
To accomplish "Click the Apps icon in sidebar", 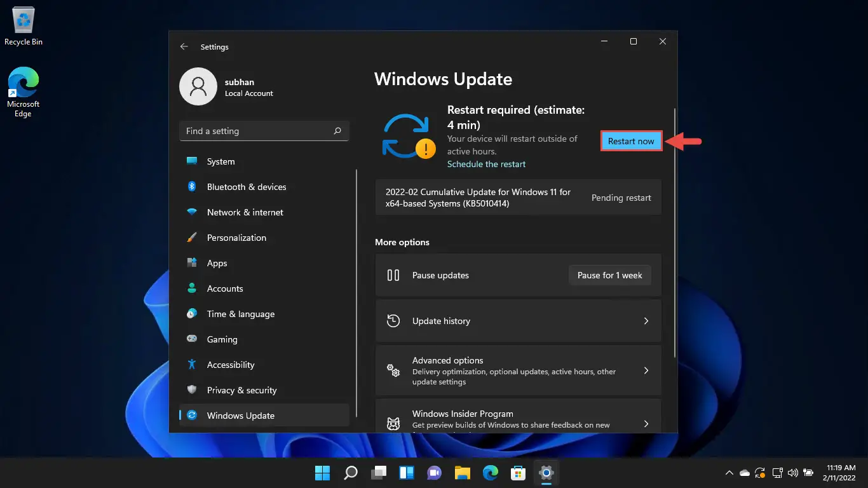I will pos(192,263).
